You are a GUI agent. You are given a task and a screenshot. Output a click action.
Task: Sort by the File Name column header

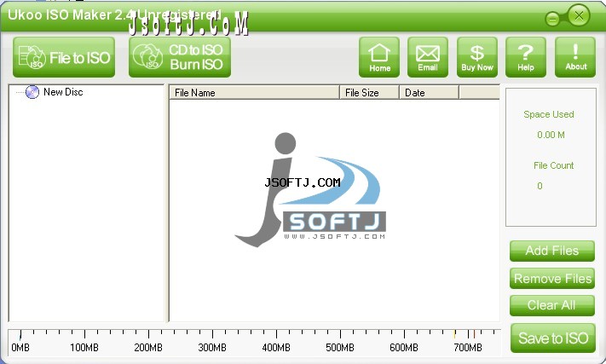click(x=254, y=93)
